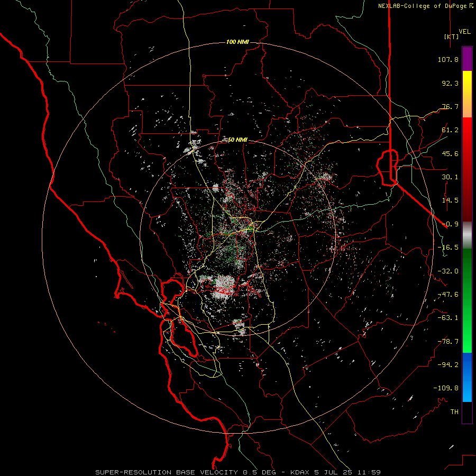
Task: Pick the purple segment of the velocity bar
Action: (467, 59)
